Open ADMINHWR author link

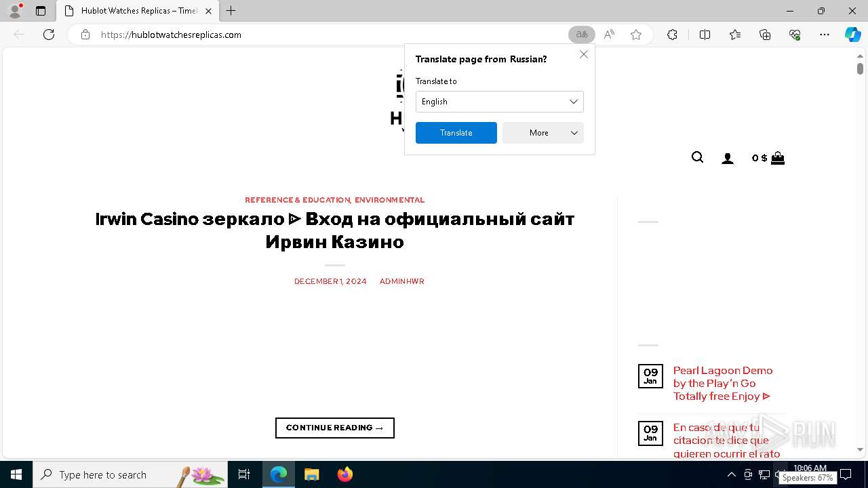(x=402, y=281)
